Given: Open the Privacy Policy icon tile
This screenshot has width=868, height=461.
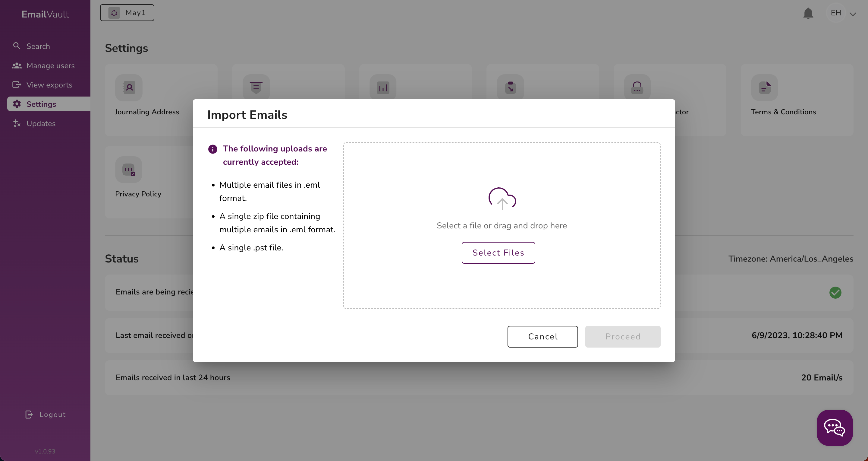Looking at the screenshot, I should pos(129,170).
